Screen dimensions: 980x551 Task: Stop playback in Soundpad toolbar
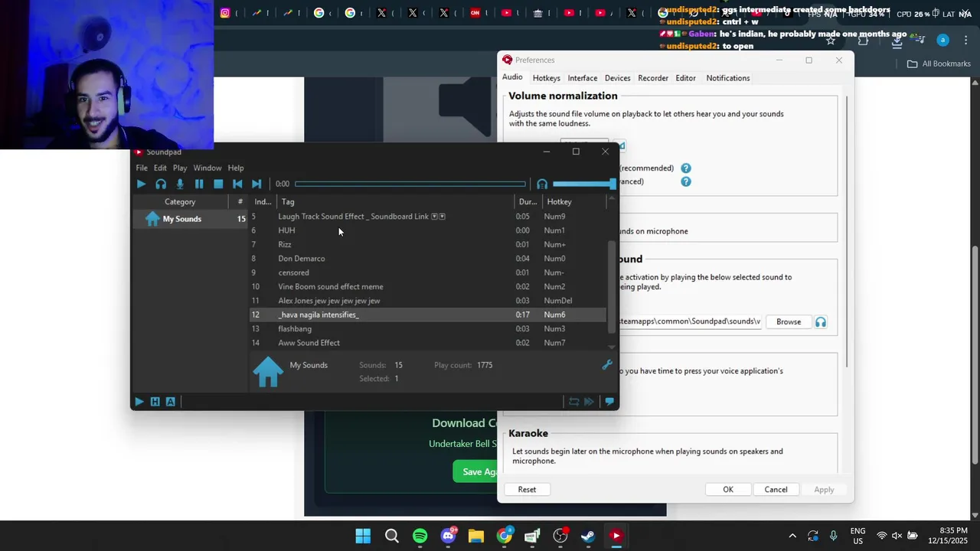pos(218,184)
